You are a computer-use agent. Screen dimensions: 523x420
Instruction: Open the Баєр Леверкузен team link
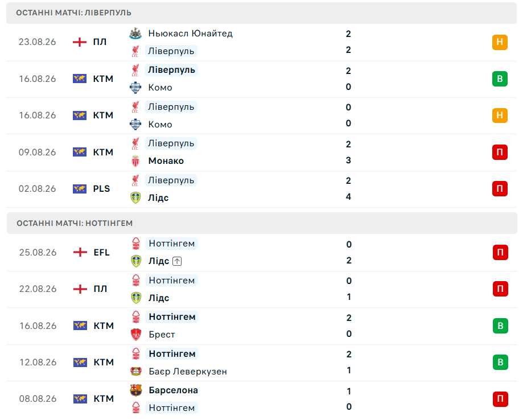click(188, 371)
